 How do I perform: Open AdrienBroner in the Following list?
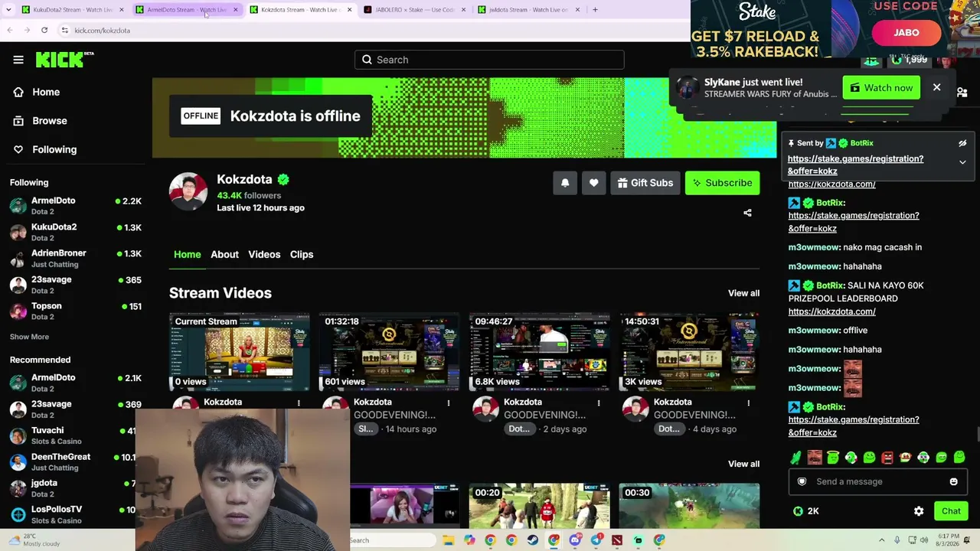[76, 258]
